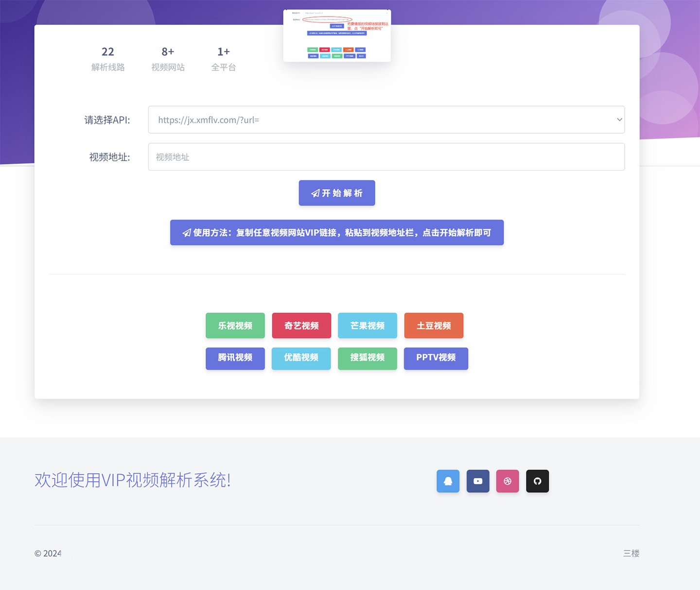Click the 8+ 视频网站 statistic

click(x=168, y=59)
